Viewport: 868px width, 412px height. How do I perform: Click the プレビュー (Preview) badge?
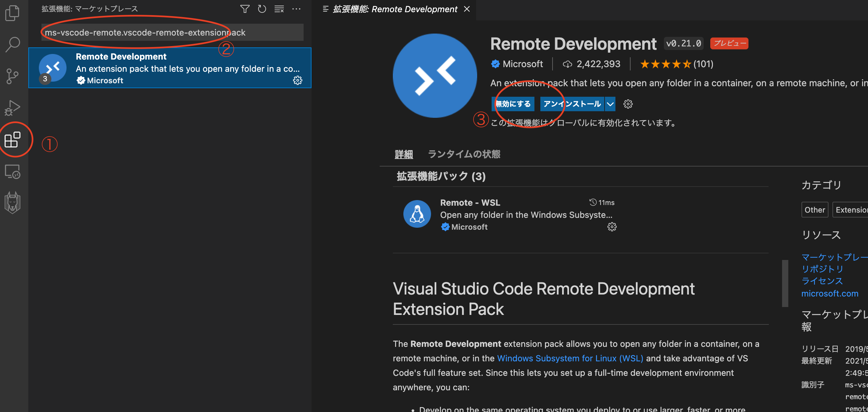pyautogui.click(x=729, y=43)
